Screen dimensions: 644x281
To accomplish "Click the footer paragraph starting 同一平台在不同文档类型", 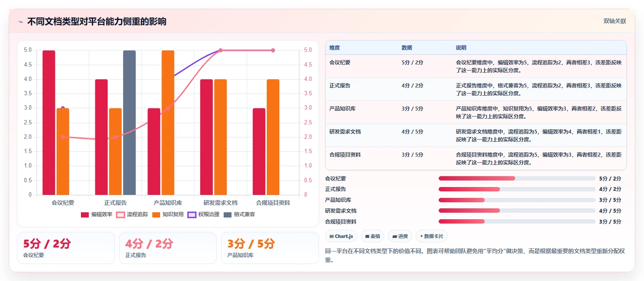I will (476, 255).
